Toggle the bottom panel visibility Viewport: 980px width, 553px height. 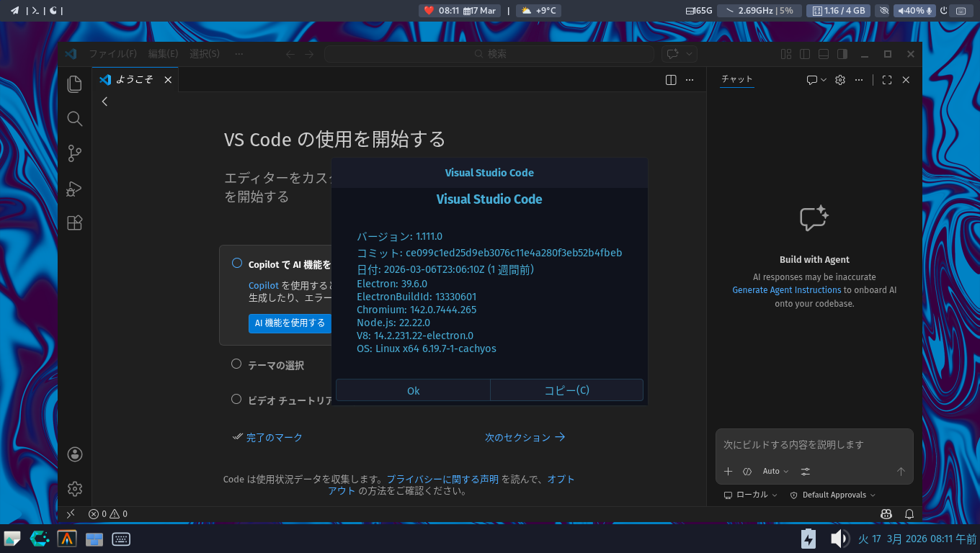pos(824,54)
